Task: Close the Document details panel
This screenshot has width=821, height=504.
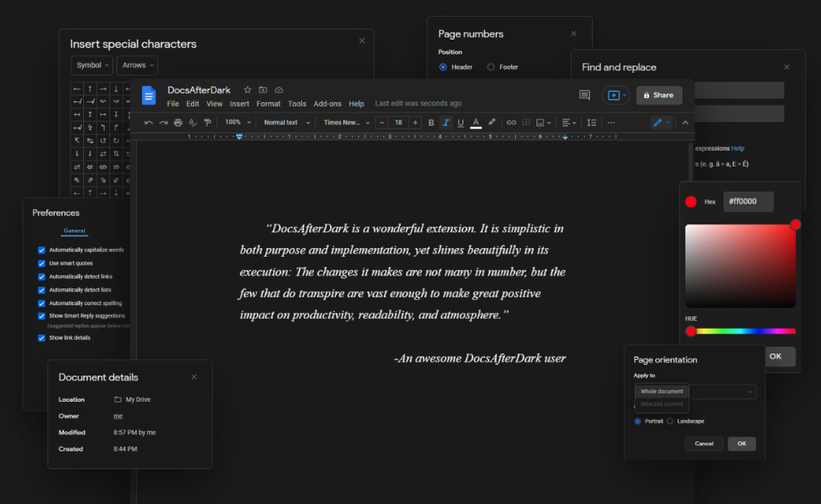Action: 194,377
